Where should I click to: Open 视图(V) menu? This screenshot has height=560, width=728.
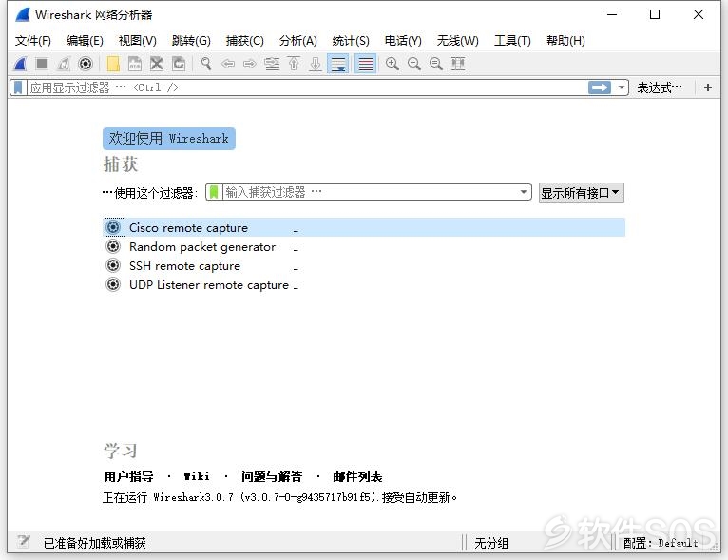[x=138, y=41]
